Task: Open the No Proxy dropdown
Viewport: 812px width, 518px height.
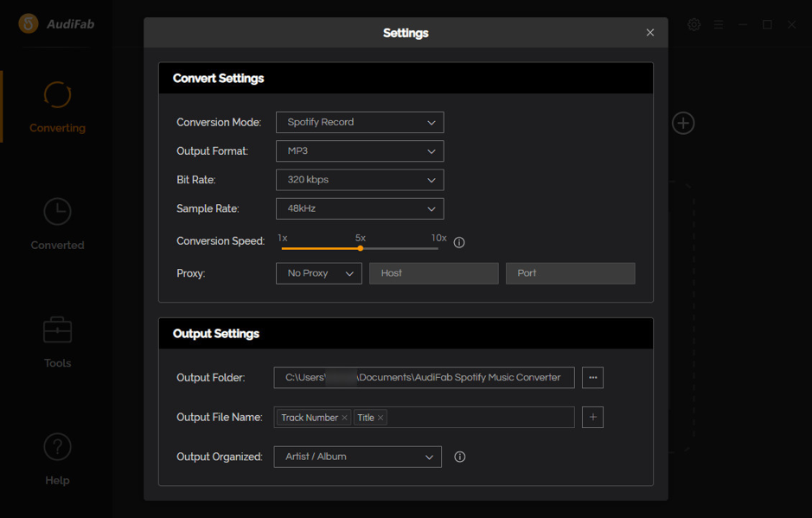Action: point(318,273)
